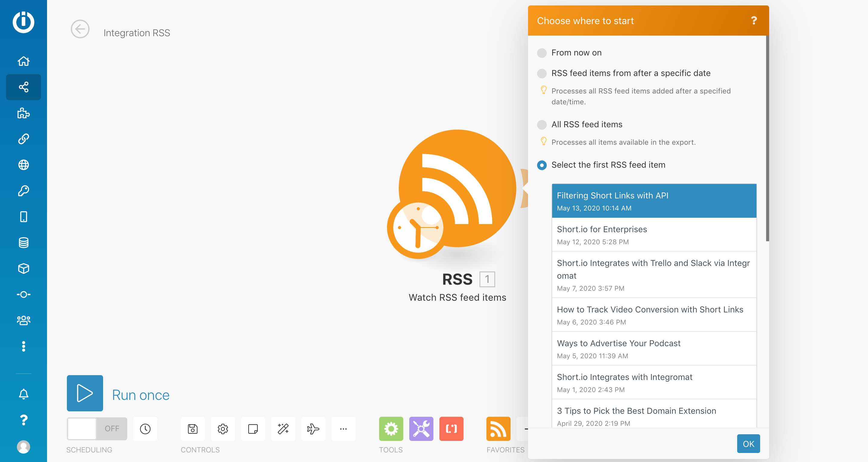
Task: Open the notifications bell icon
Action: pyautogui.click(x=23, y=394)
